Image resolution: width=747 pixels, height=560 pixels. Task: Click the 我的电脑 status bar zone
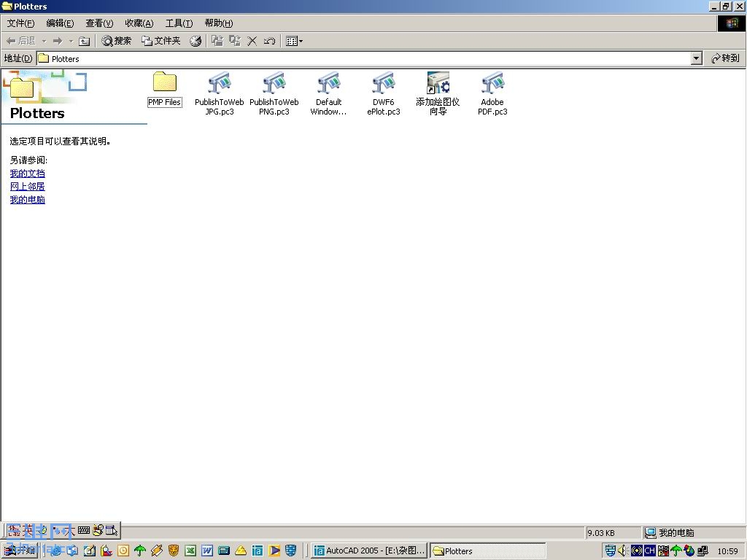(x=693, y=533)
